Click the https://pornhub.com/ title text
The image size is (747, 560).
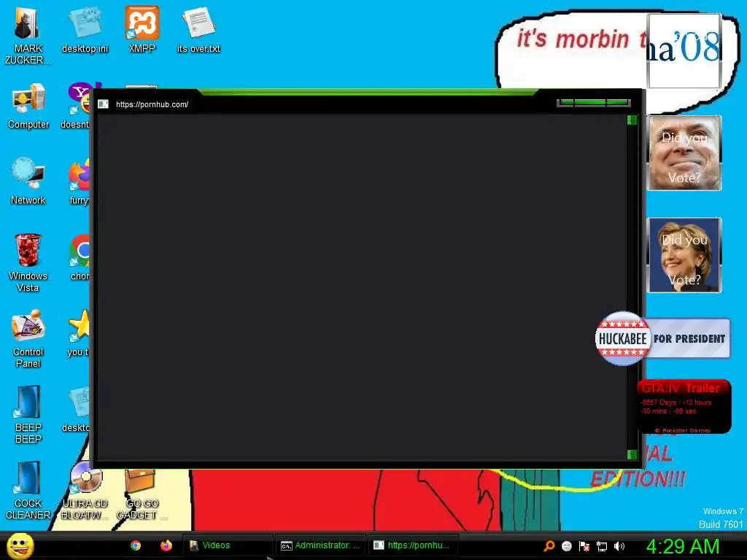(152, 104)
